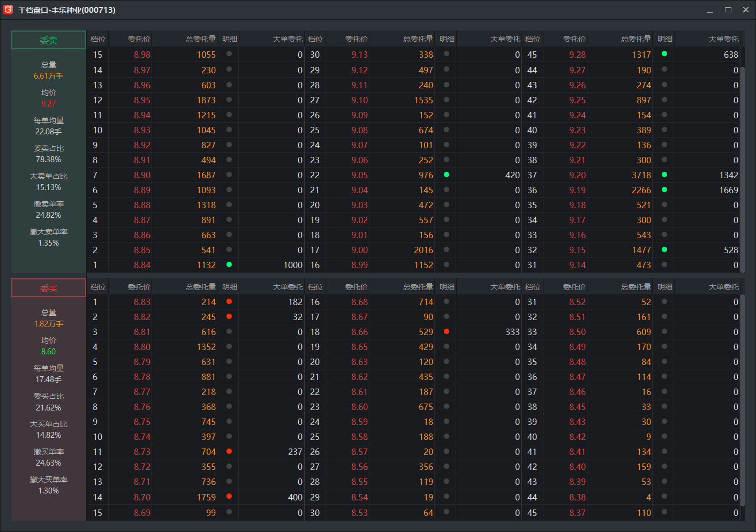This screenshot has height=532, width=756.
Task: Select the 委卖 sell orders panel header
Action: tap(49, 40)
